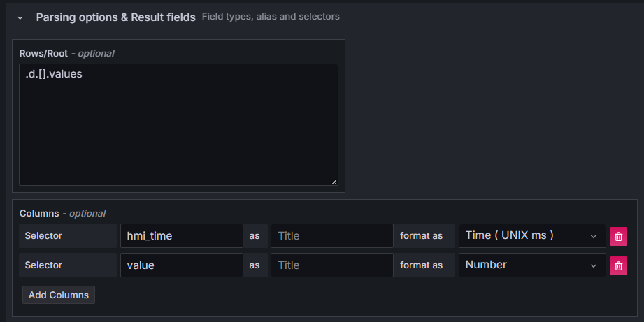
Task: Click 'Field types, alias and selectors' description
Action: click(271, 16)
